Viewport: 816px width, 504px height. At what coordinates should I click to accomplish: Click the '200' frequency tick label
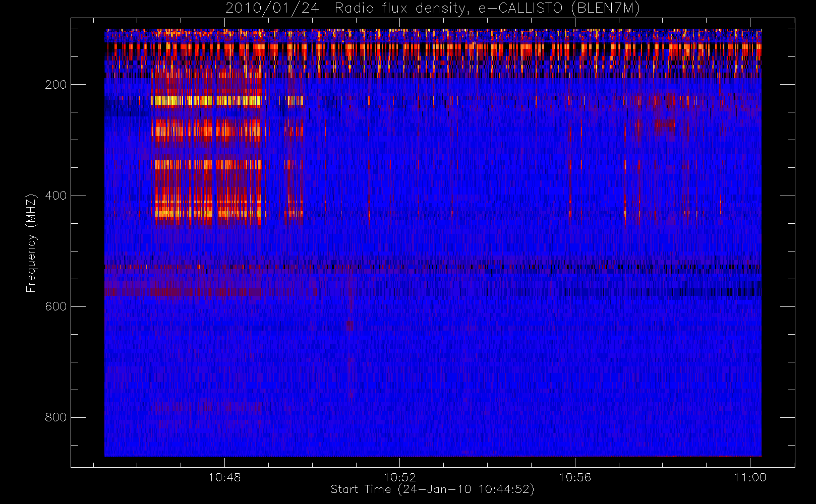55,85
